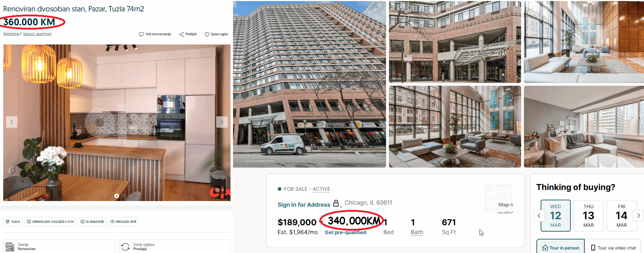Image resolution: width=644 pixels, height=253 pixels.
Task: Choose THU 13 MAR tour date
Action: 588,216
